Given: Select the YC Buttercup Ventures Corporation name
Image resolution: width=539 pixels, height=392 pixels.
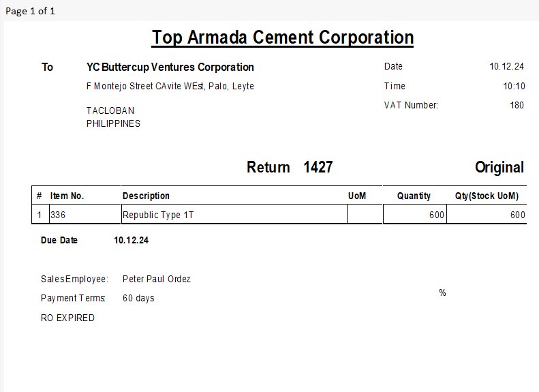Looking at the screenshot, I should click(170, 67).
